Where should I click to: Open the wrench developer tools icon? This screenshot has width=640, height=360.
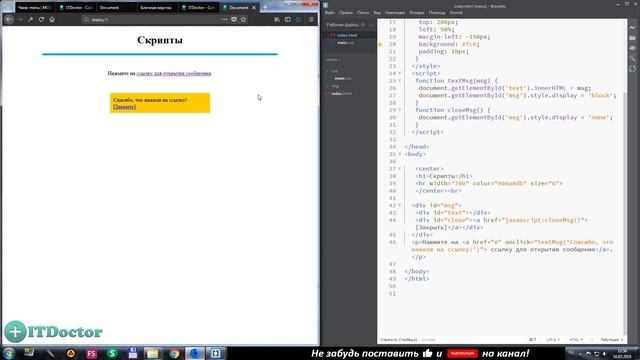click(31, 19)
